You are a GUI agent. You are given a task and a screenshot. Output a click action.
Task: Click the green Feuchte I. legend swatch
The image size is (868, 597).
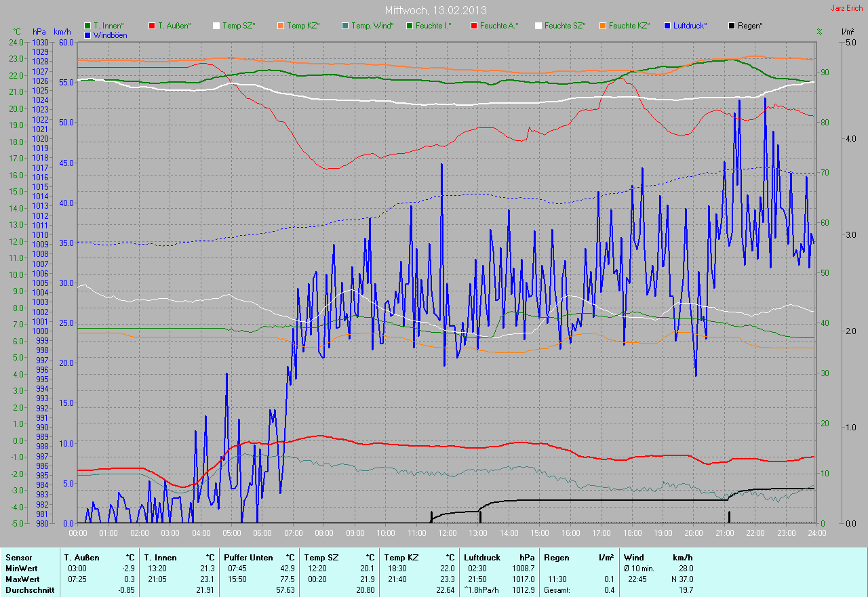tap(410, 26)
